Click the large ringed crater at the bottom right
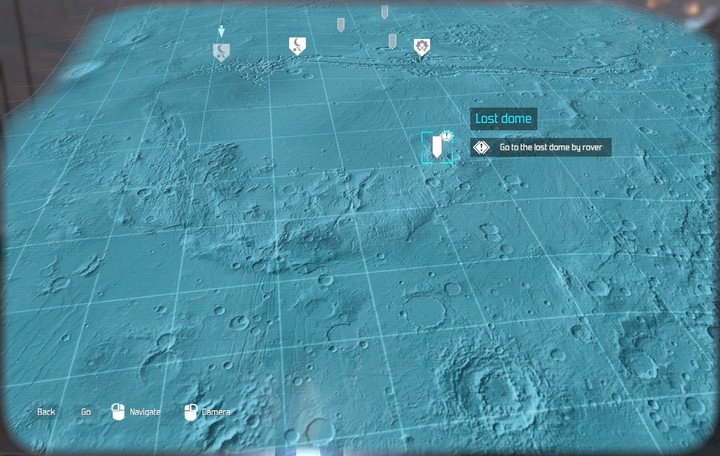Viewport: 720px width, 456px height. coord(490,383)
